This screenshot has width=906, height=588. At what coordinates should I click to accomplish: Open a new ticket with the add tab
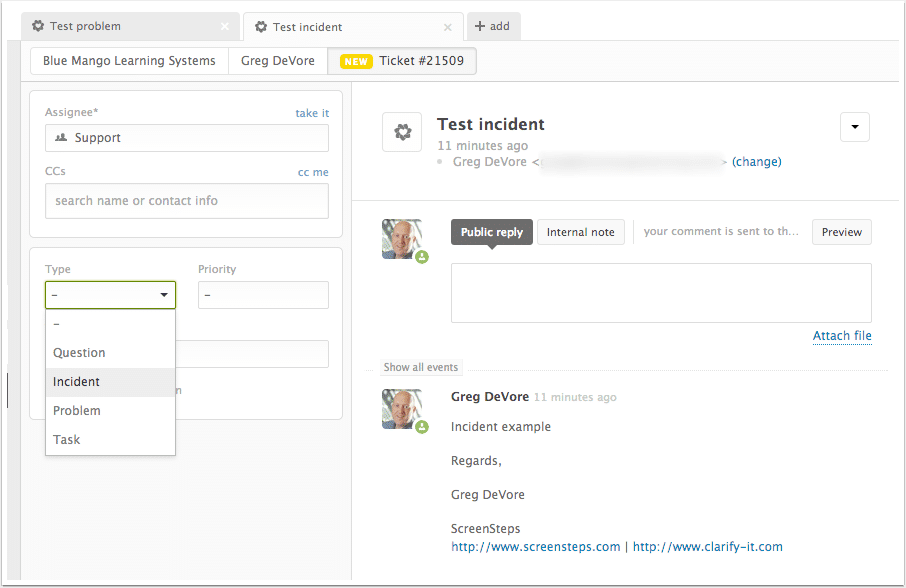(x=493, y=27)
